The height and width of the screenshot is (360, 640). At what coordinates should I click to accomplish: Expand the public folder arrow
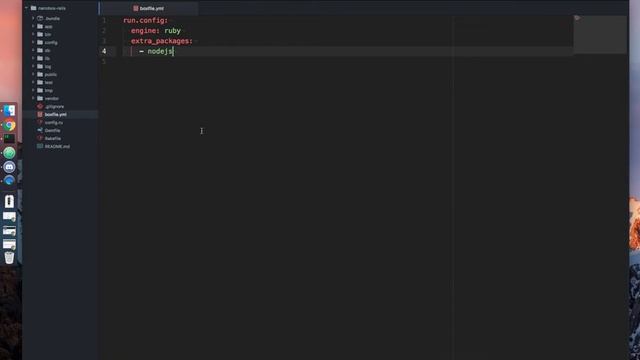pos(33,74)
